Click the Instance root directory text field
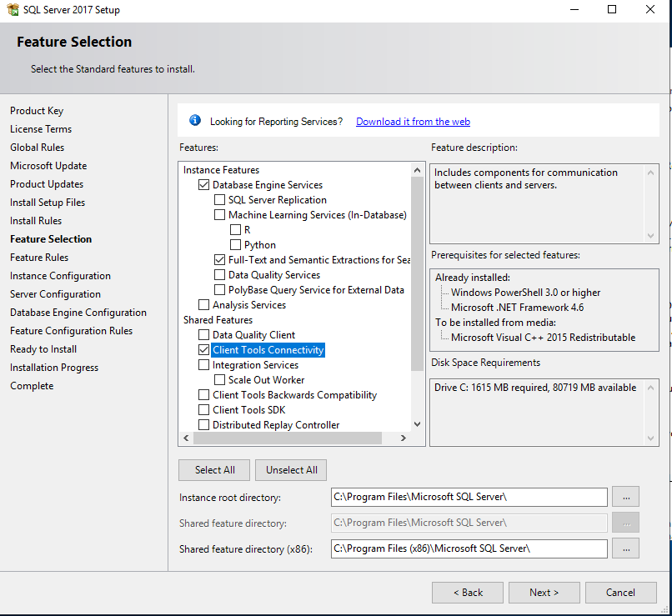This screenshot has height=616, width=672. pos(469,497)
